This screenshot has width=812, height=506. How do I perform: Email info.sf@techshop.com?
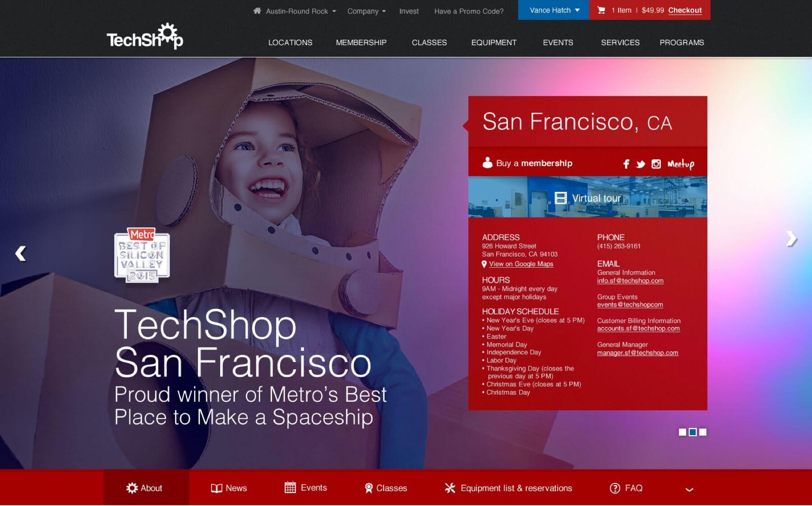[x=630, y=281]
